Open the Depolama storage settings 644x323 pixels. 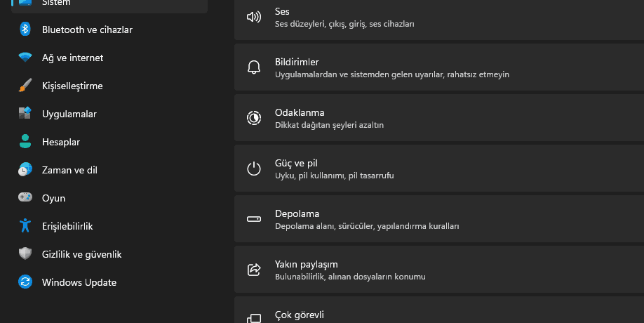[297, 213]
